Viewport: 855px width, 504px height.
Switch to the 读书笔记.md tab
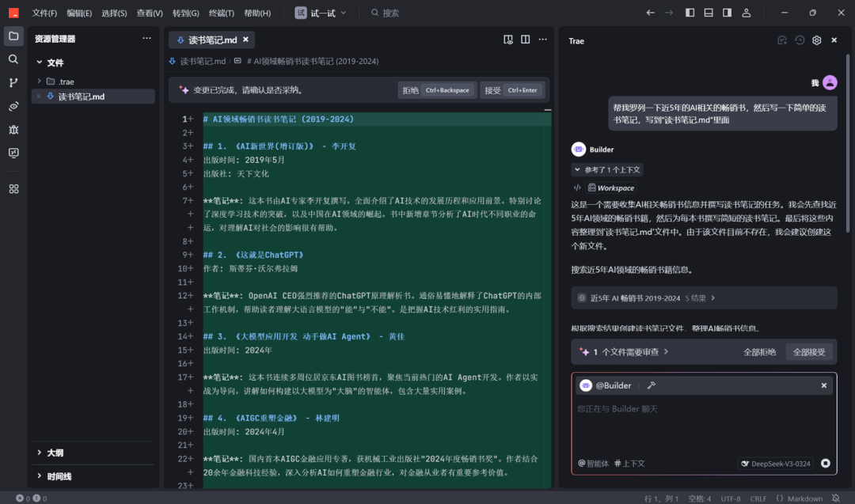(x=212, y=40)
